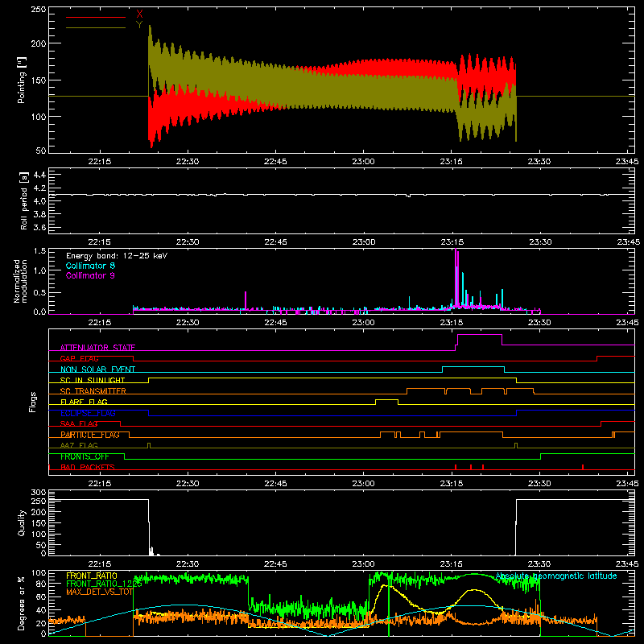Click the 22:45 time label under Flags plot
644x644 pixels.
click(275, 484)
